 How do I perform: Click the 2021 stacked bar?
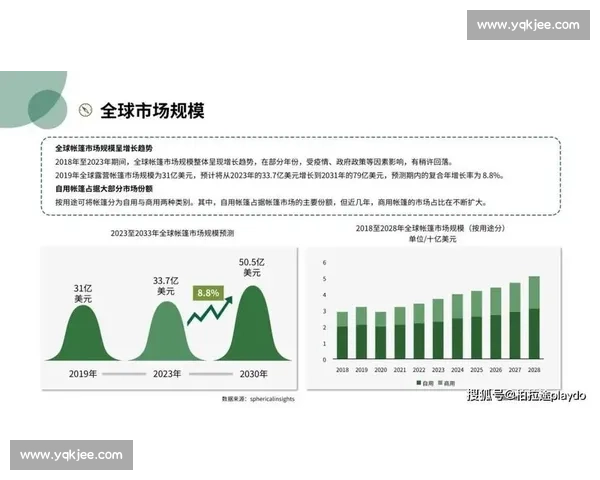coord(400,333)
